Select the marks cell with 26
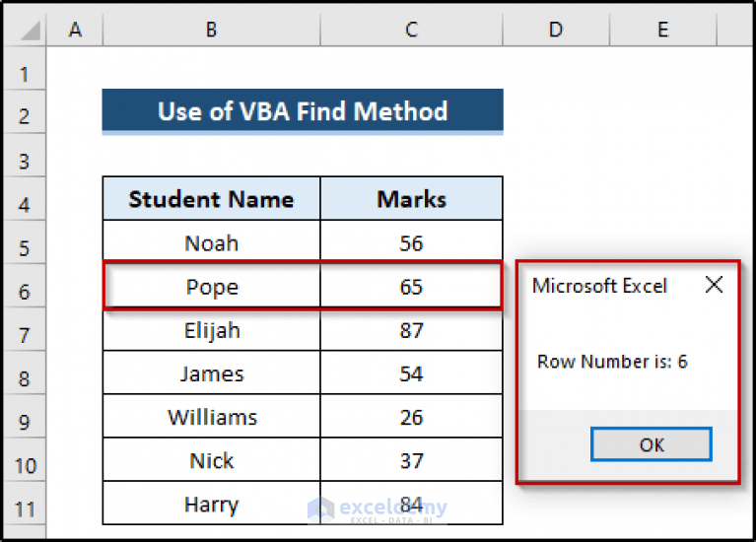The width and height of the screenshot is (756, 542). pos(411,416)
